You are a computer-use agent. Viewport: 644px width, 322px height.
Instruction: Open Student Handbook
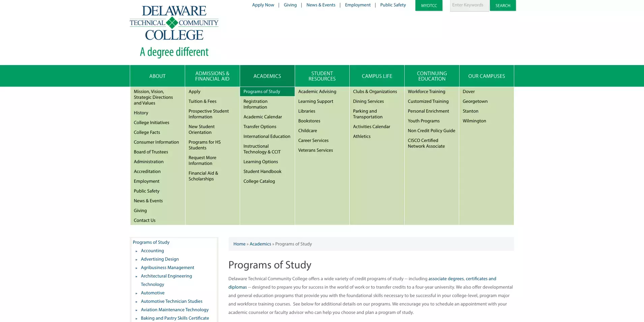[262, 171]
